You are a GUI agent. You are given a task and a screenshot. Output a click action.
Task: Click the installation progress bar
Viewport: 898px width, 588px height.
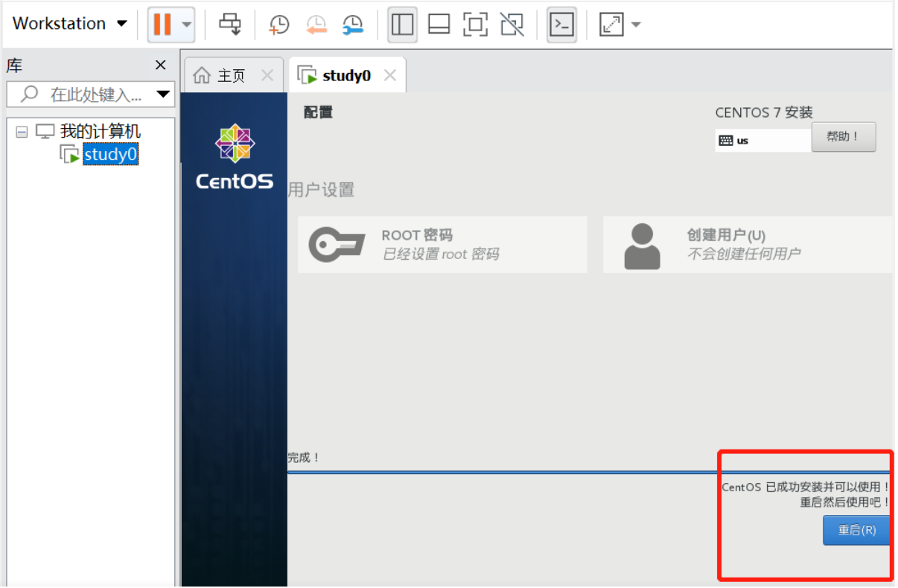589,472
